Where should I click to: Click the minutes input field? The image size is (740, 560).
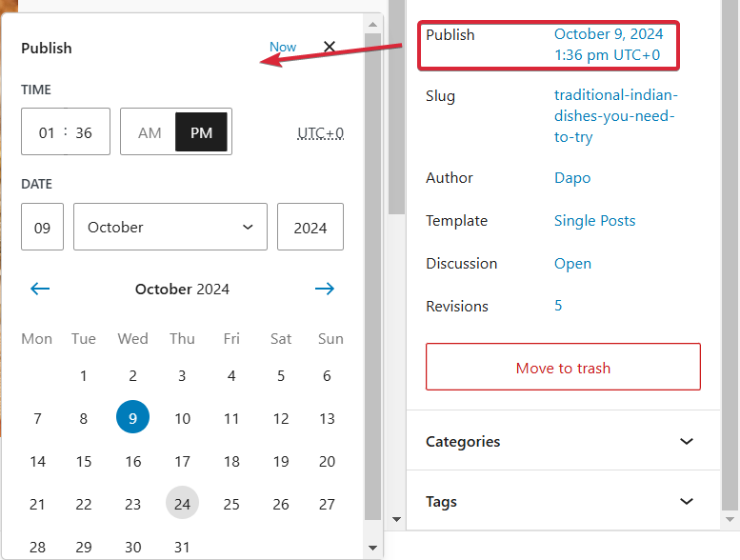(85, 132)
